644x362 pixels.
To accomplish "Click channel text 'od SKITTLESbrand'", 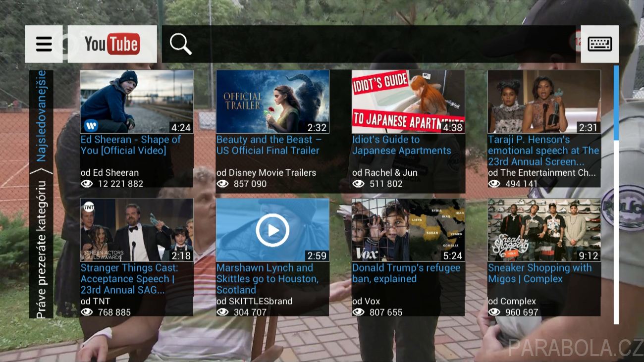I will pyautogui.click(x=254, y=301).
